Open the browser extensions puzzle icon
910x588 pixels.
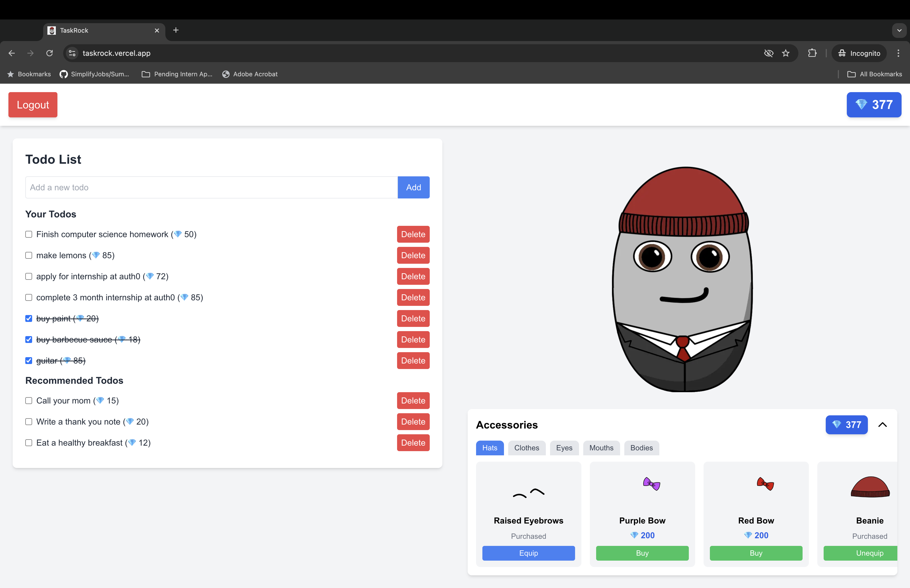[x=812, y=53]
